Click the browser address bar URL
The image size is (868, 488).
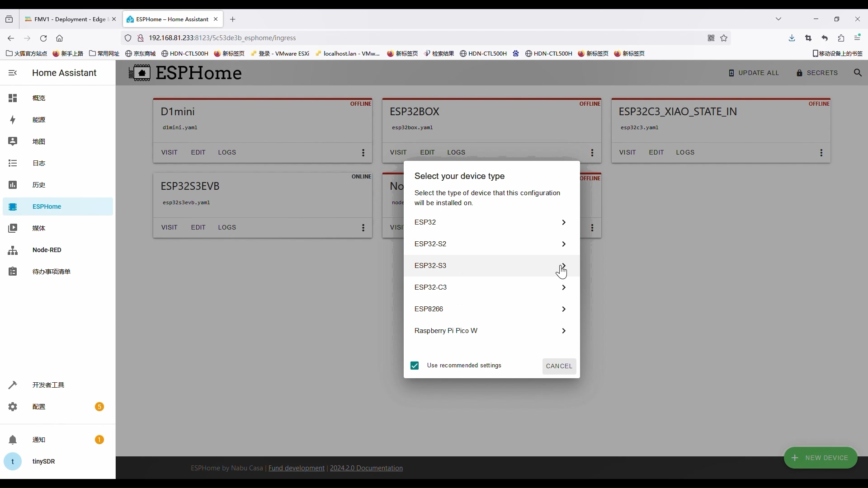pos(222,38)
